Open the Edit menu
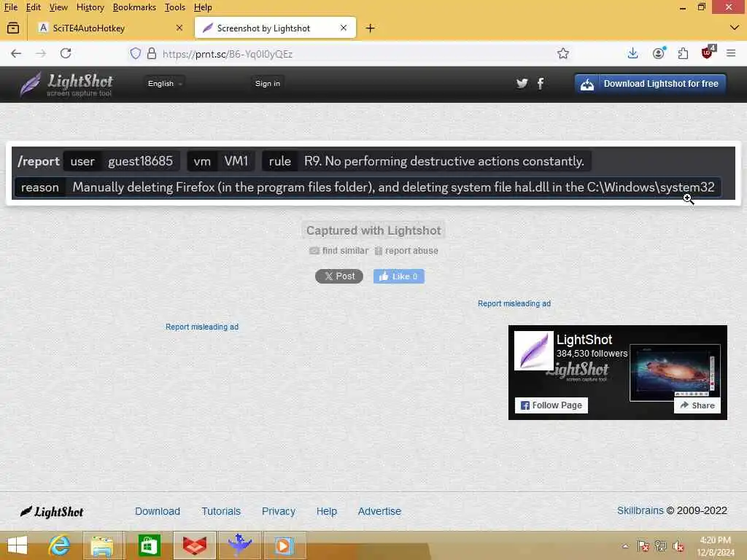 pyautogui.click(x=33, y=7)
